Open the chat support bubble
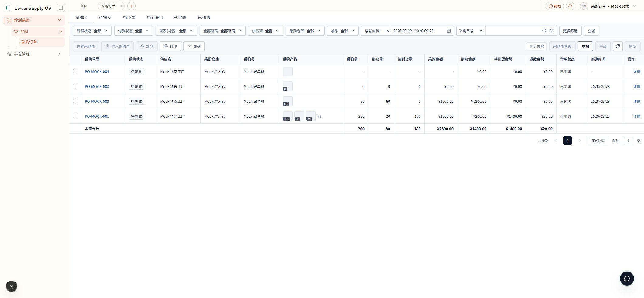Screen dimensions: 644x298 [627, 279]
